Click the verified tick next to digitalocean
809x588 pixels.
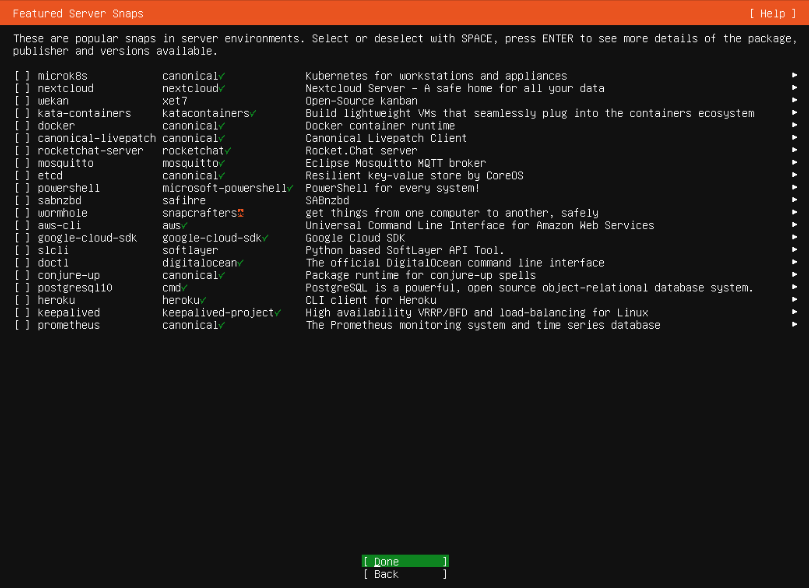pyautogui.click(x=241, y=263)
